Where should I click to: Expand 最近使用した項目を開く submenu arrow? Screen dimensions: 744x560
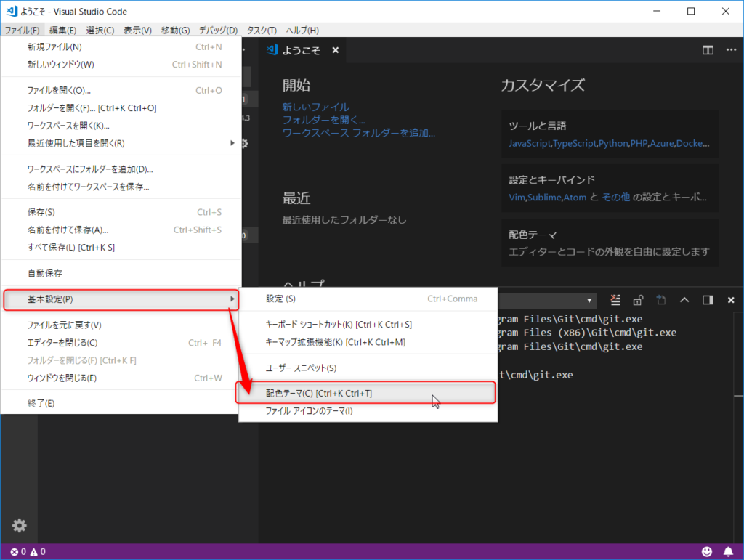coord(232,143)
